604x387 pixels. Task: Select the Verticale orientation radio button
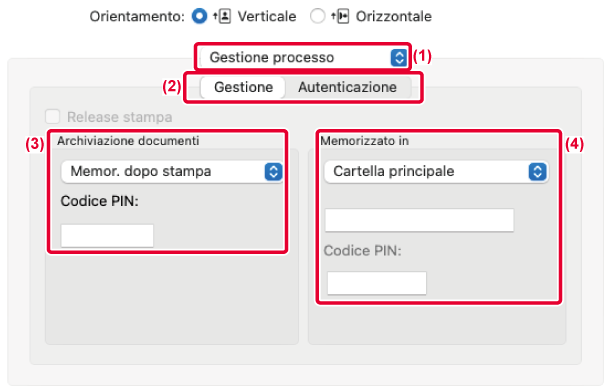[200, 16]
